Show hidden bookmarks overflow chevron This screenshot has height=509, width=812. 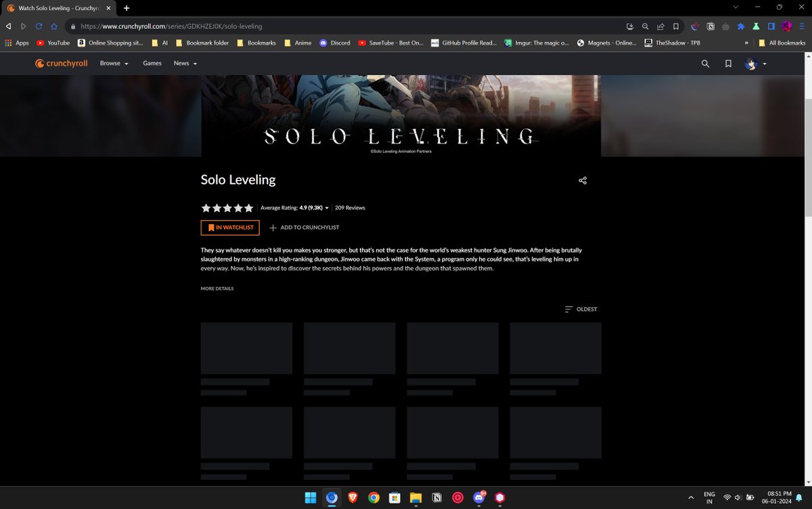[x=746, y=43]
